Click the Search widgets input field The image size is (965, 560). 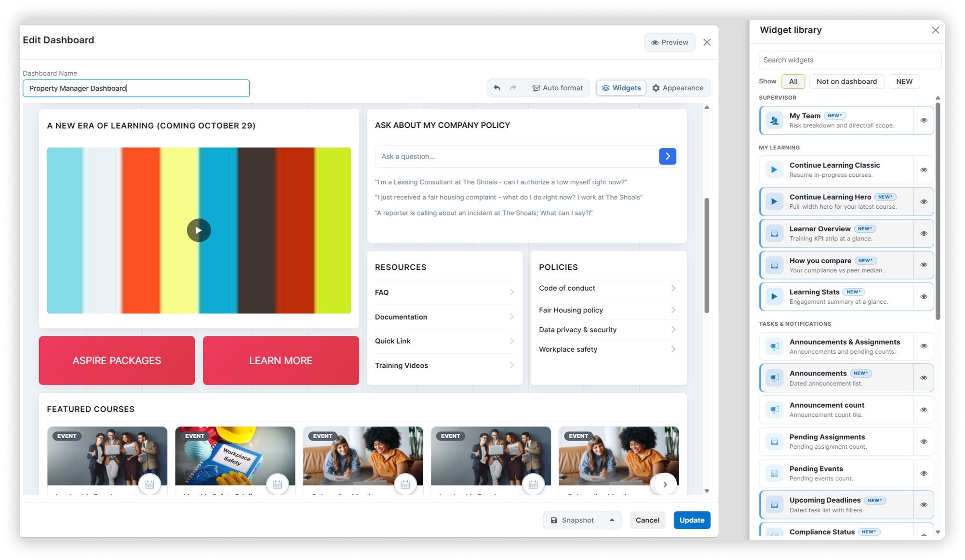click(x=850, y=60)
